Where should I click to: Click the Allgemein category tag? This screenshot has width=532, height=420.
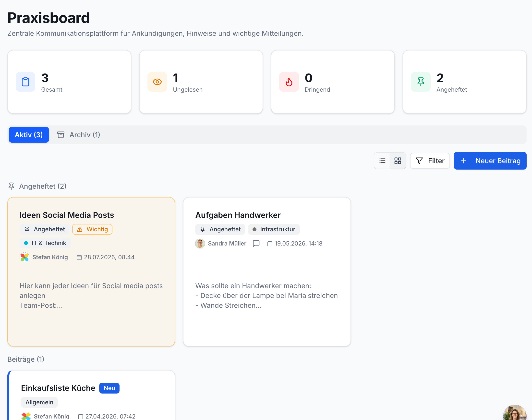point(39,402)
